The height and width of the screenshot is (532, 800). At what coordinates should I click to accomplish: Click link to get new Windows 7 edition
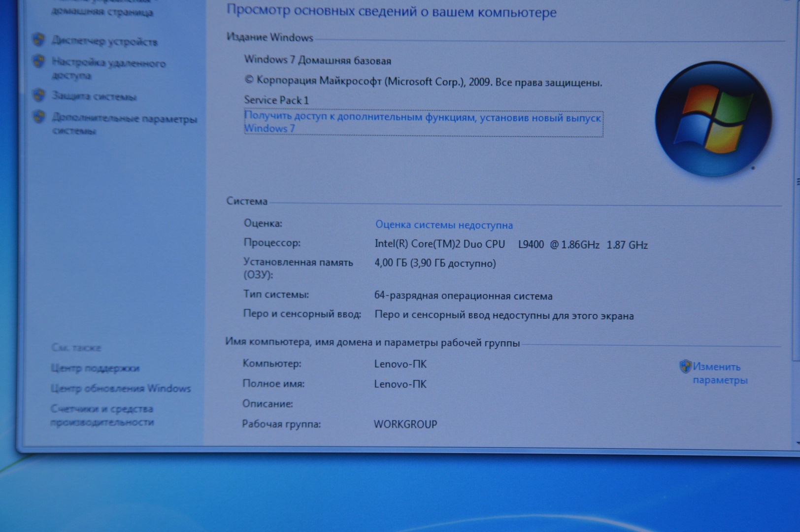tap(423, 123)
